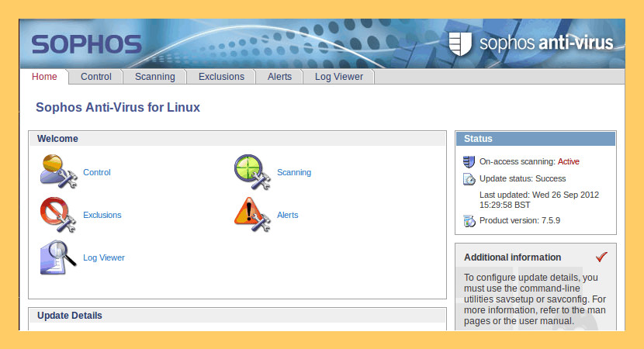This screenshot has height=349, width=644.
Task: Click the red checkmark in Additional information
Action: pos(601,257)
